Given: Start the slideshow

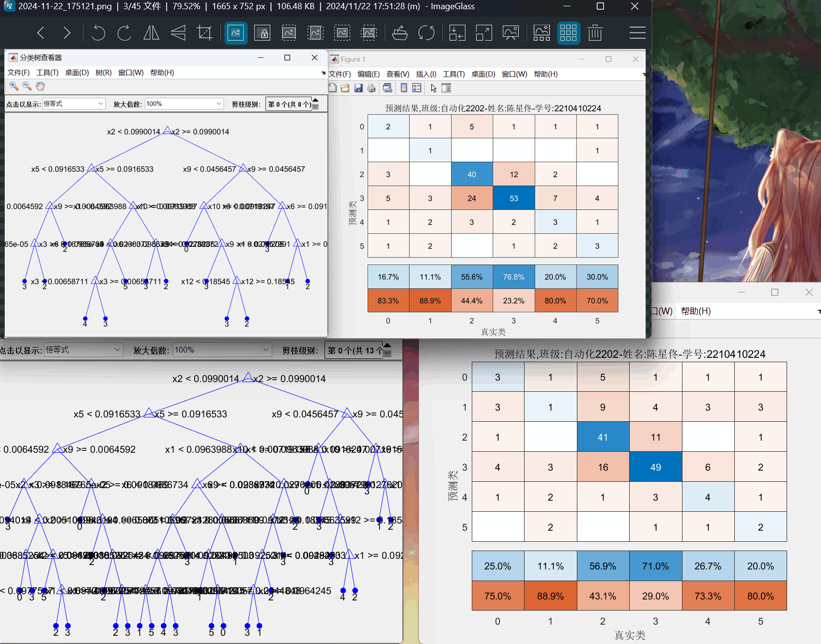Looking at the screenshot, I should point(511,33).
